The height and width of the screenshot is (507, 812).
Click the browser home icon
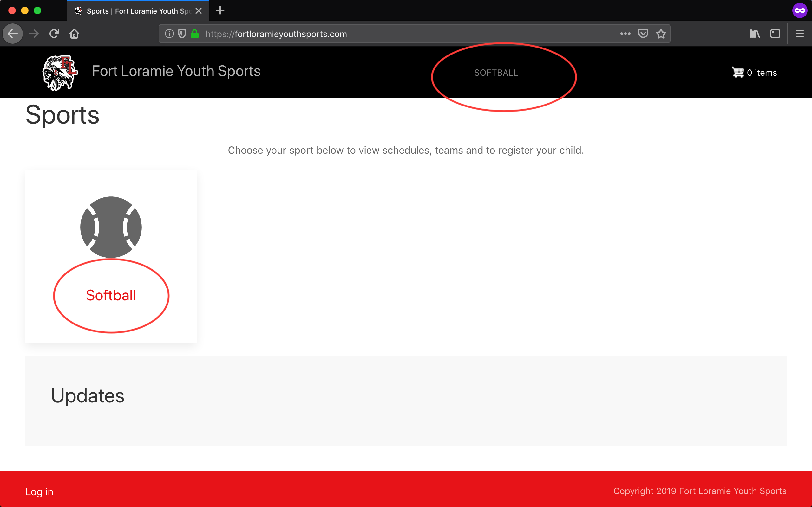pyautogui.click(x=74, y=34)
